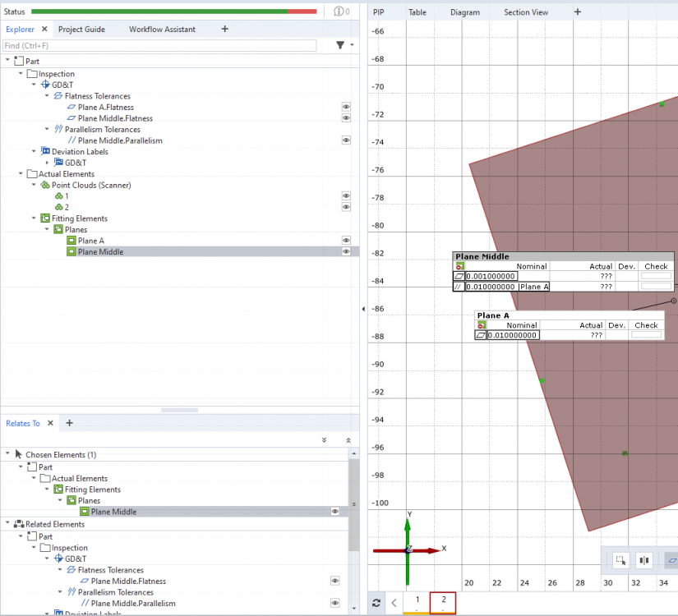
Task: Select stage 1 at the bottom
Action: [x=417, y=600]
